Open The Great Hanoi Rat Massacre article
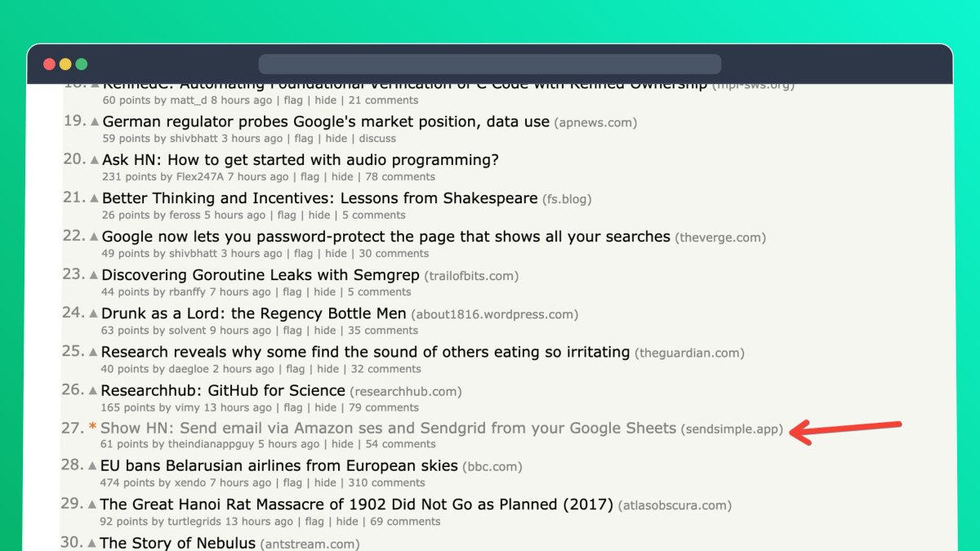The image size is (980, 551). coord(357,504)
